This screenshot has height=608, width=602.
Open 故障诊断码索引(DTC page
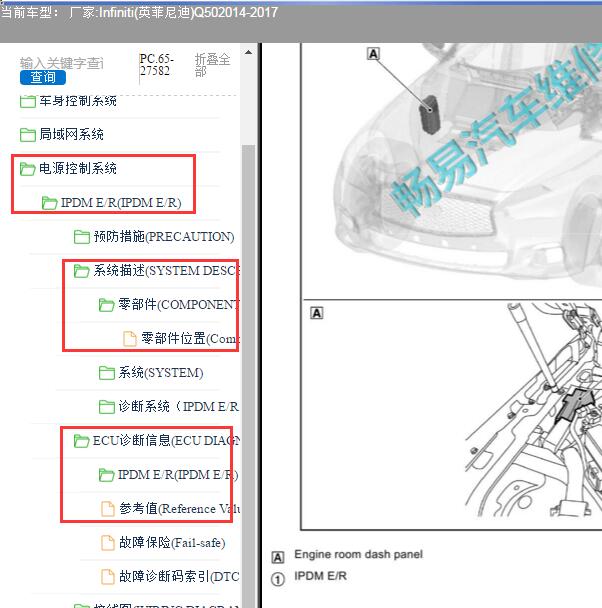click(179, 576)
